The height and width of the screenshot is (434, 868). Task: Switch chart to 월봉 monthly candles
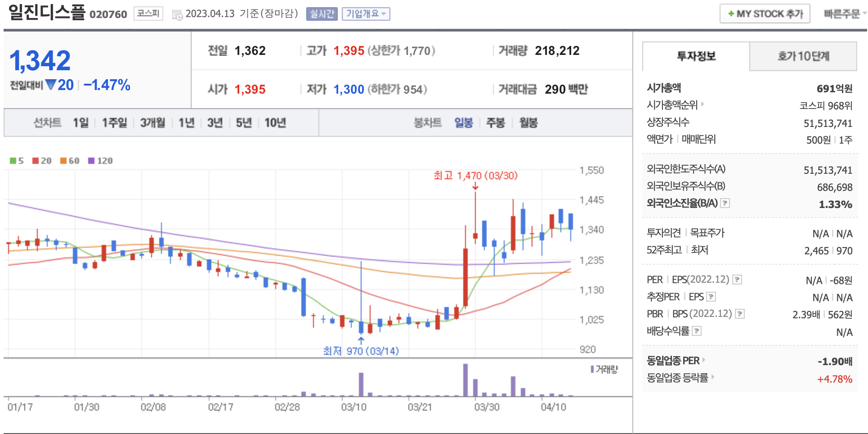point(528,122)
